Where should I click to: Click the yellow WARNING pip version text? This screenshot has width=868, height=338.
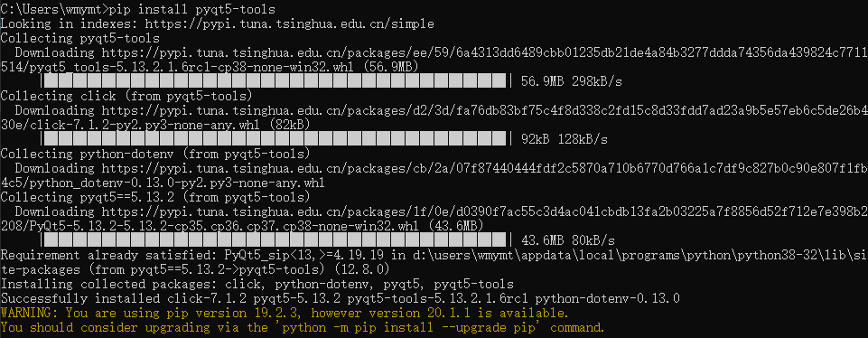[x=285, y=313]
